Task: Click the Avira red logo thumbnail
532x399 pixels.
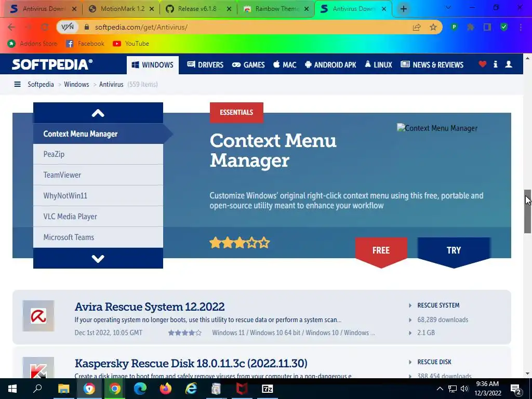Action: 38,316
